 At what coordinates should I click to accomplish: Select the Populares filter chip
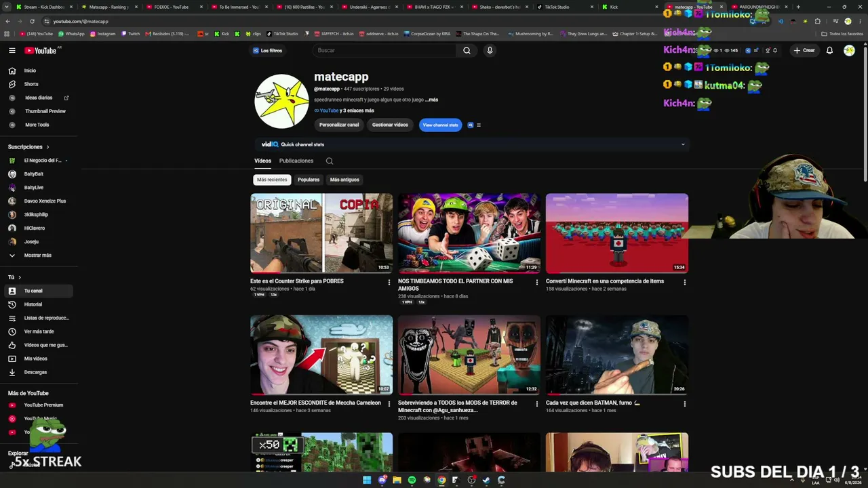[309, 180]
